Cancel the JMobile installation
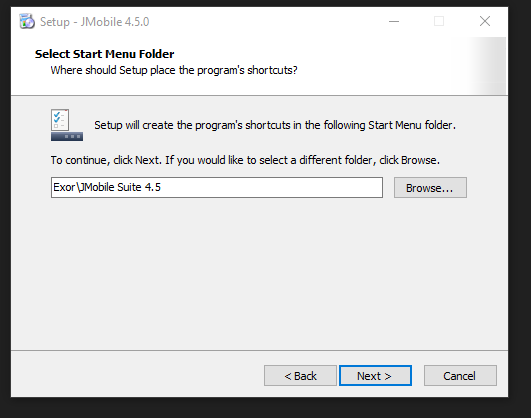The height and width of the screenshot is (418, 531). (460, 376)
